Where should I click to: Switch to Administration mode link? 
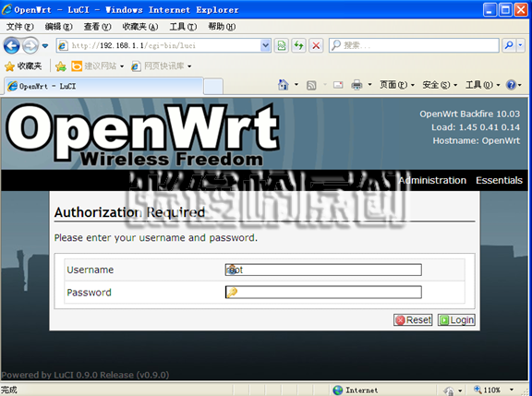(x=432, y=180)
